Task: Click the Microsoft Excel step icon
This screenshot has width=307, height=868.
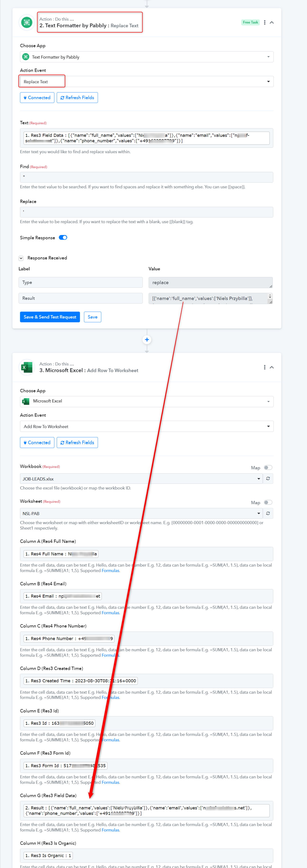Action: [x=27, y=367]
